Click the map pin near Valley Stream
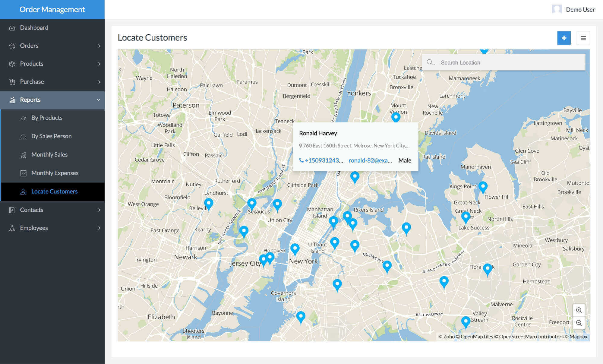This screenshot has height=364, width=603. (466, 321)
